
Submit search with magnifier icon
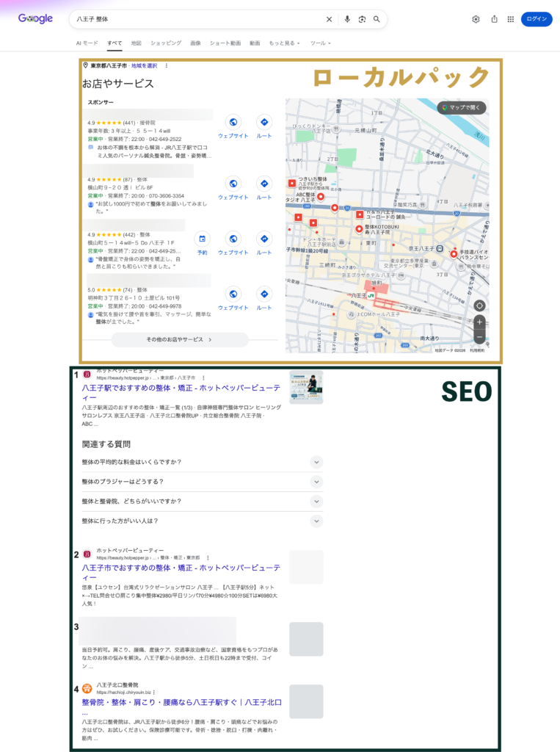(377, 19)
